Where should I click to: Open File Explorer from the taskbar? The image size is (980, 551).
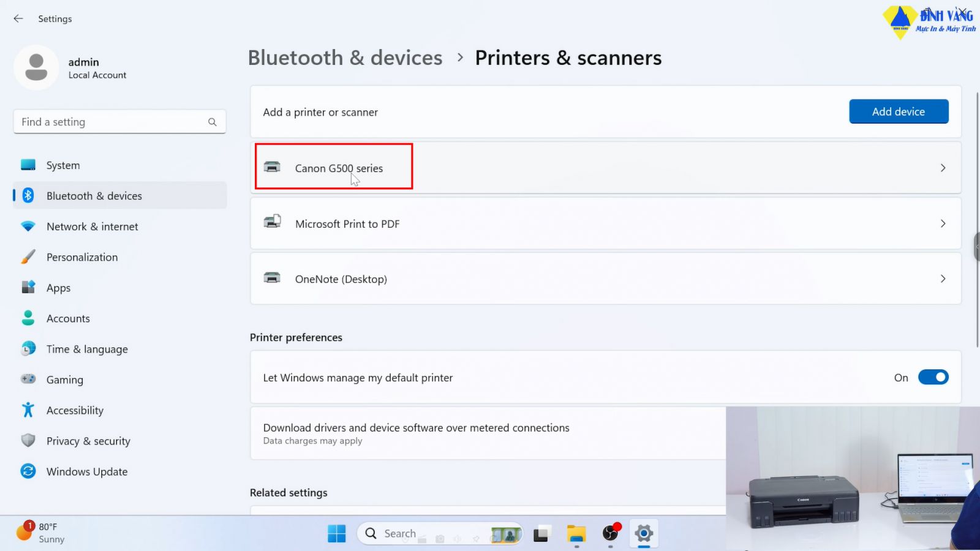(x=576, y=534)
